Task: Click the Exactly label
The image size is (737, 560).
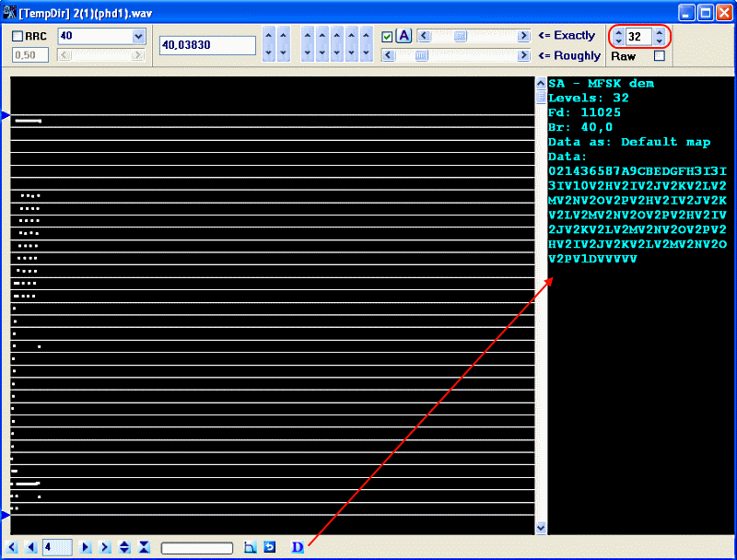Action: (x=567, y=36)
